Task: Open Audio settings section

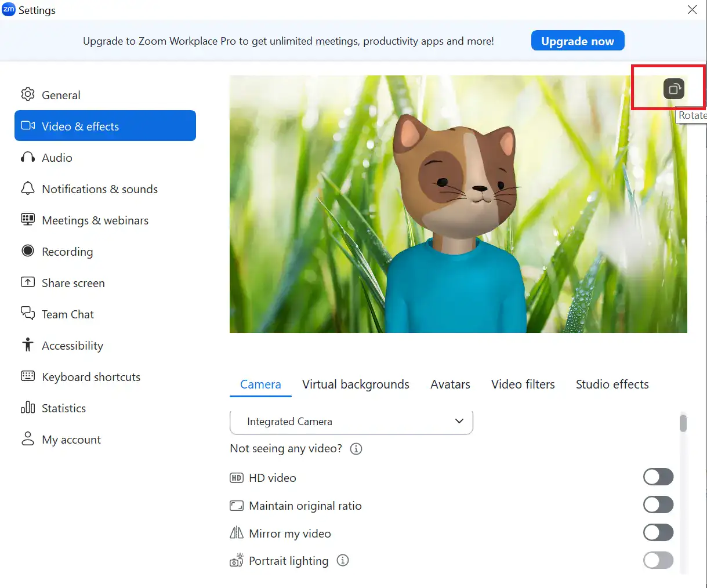Action: pyautogui.click(x=105, y=157)
